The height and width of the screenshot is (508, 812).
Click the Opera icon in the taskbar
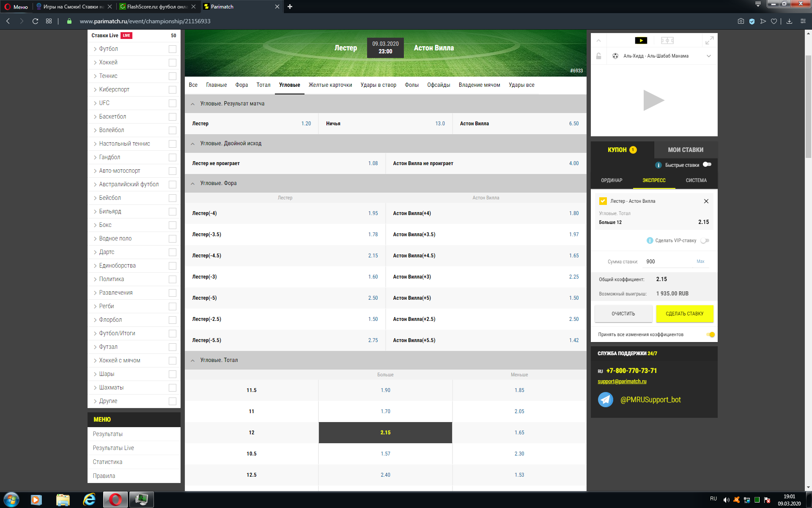pyautogui.click(x=115, y=500)
